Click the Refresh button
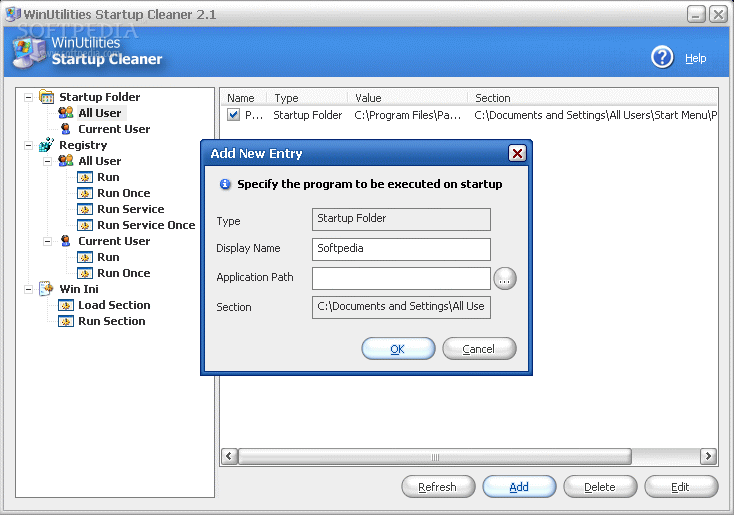 pos(438,487)
